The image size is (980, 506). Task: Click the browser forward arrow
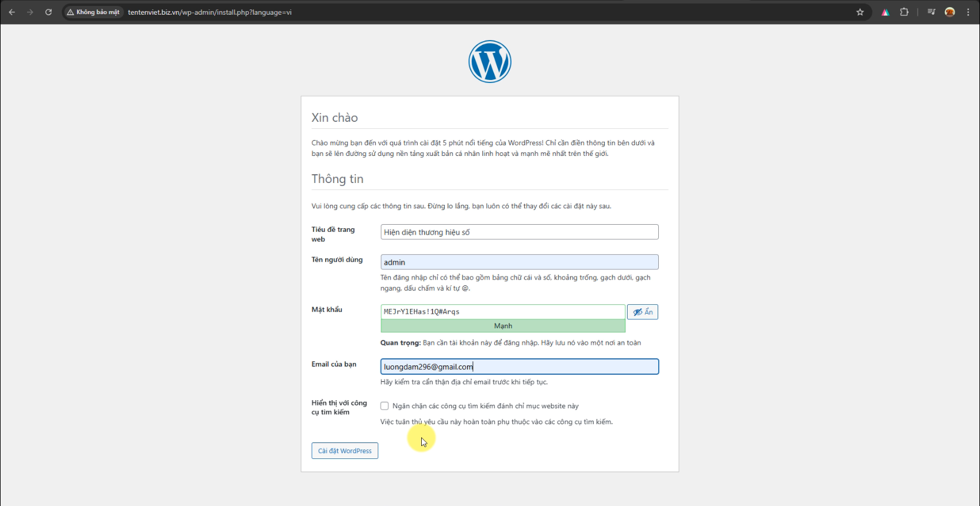pos(30,12)
